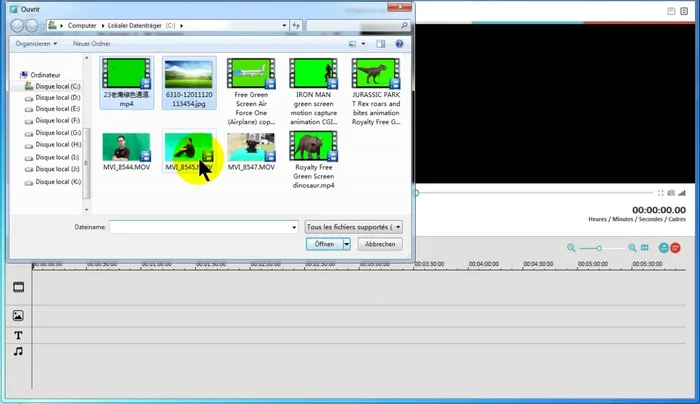Open the view options dropdown arrow
The width and height of the screenshot is (700, 404).
(363, 44)
